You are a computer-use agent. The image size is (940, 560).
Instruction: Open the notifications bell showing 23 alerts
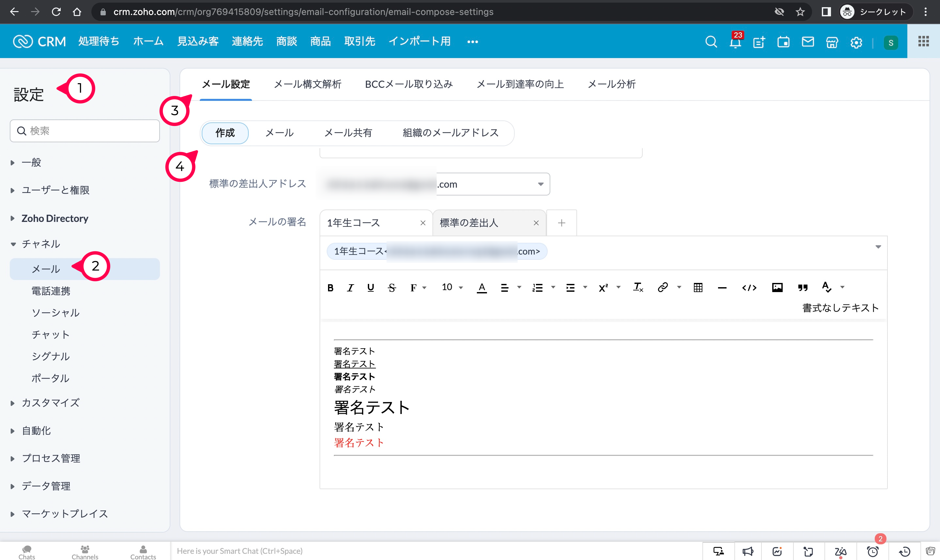click(735, 42)
